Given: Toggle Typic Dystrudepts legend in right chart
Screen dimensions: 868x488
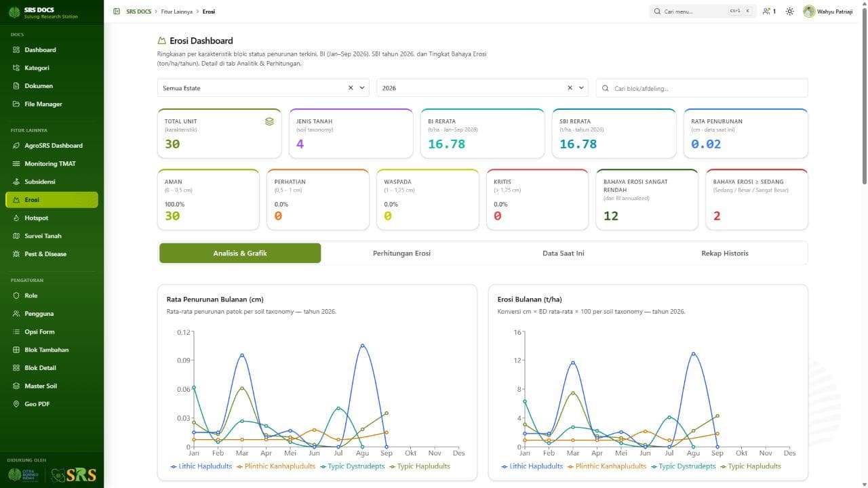Looking at the screenshot, I should coord(683,466).
